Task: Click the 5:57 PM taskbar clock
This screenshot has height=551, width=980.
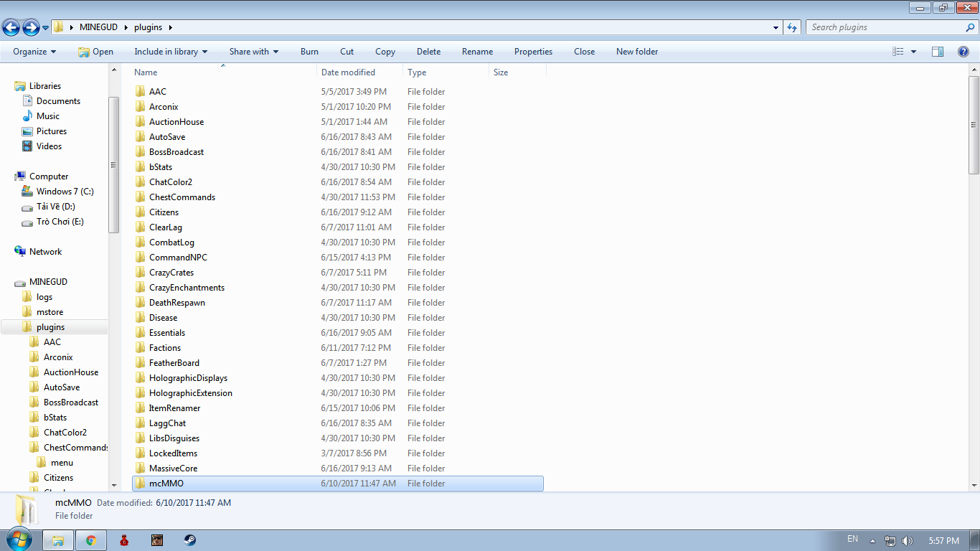Action: point(943,541)
